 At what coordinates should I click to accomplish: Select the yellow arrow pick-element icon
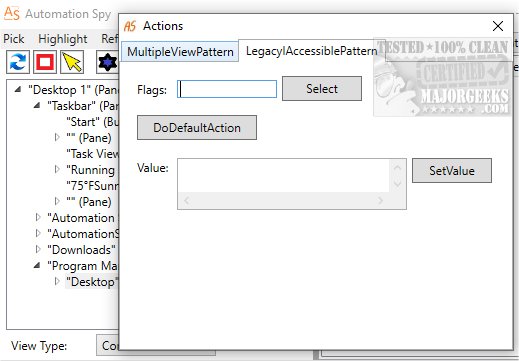(x=72, y=62)
